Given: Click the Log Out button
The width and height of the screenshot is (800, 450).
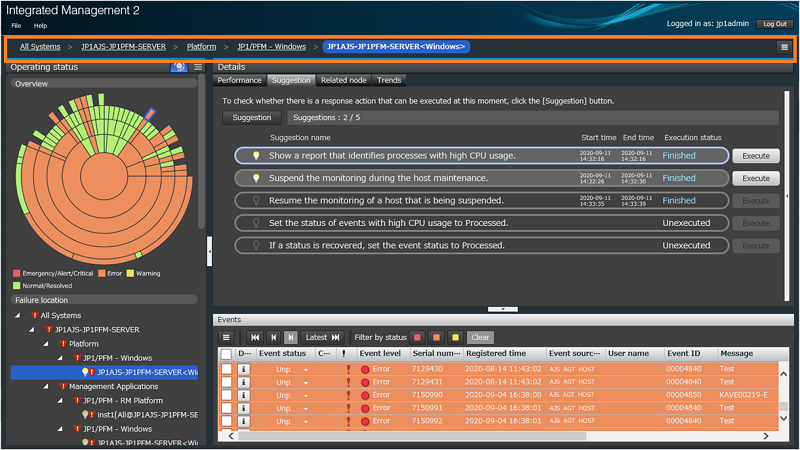Looking at the screenshot, I should 774,24.
